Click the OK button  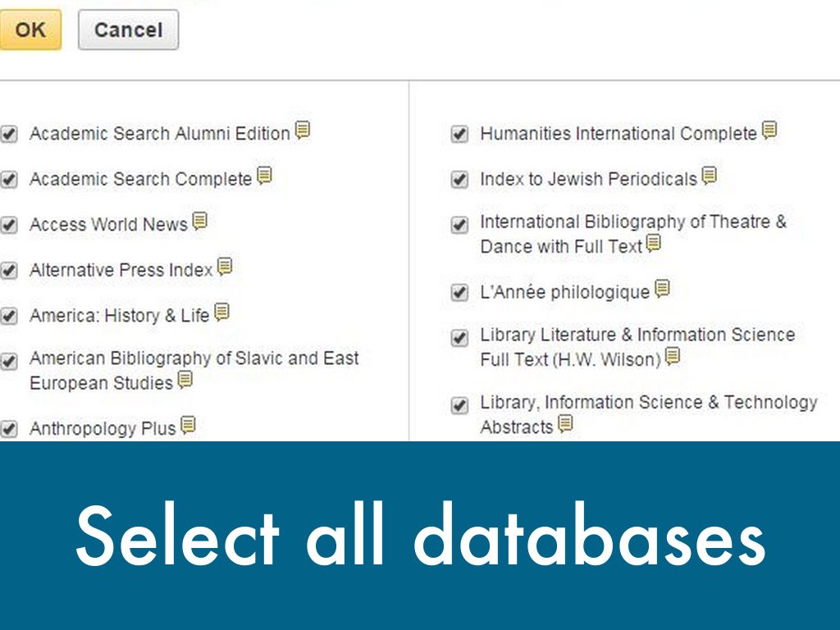coord(30,30)
